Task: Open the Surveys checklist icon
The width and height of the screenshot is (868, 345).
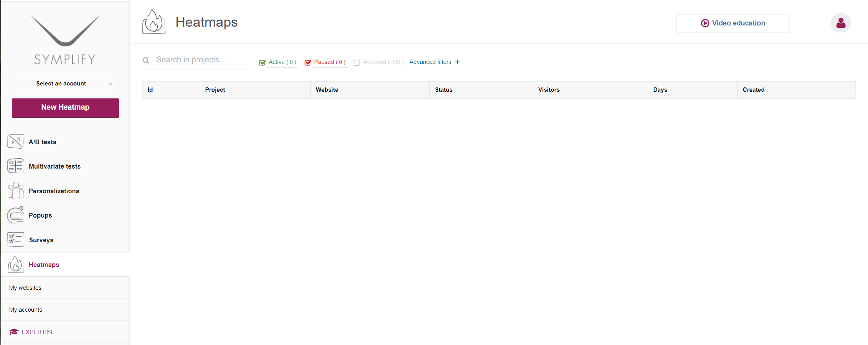Action: (x=16, y=240)
